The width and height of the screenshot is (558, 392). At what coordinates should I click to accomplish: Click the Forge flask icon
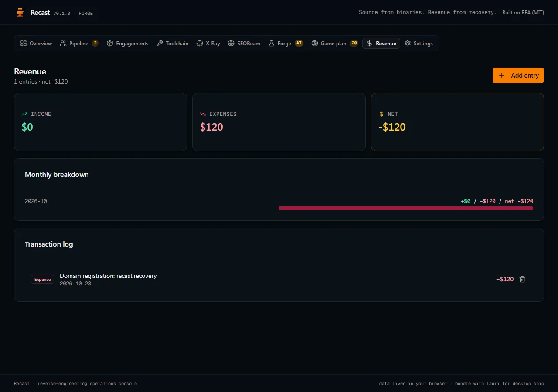(272, 43)
